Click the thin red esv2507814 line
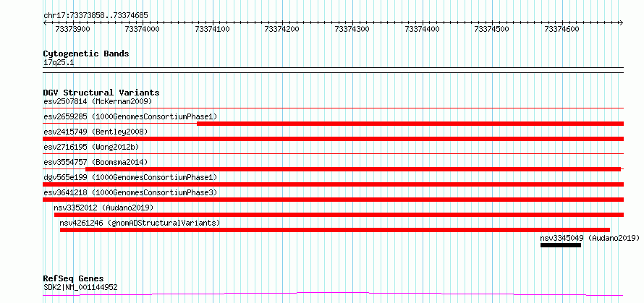Screen dimensions: 644x303 coord(333,108)
